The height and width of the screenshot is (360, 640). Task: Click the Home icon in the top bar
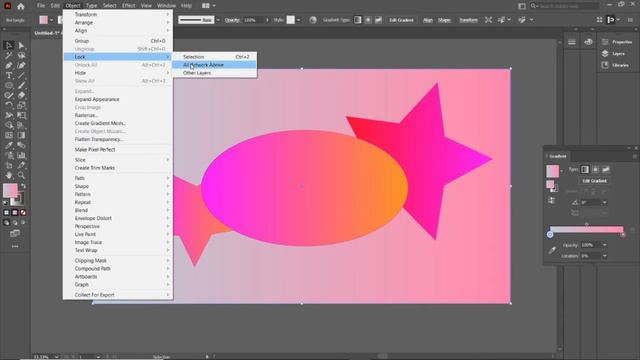[20, 6]
